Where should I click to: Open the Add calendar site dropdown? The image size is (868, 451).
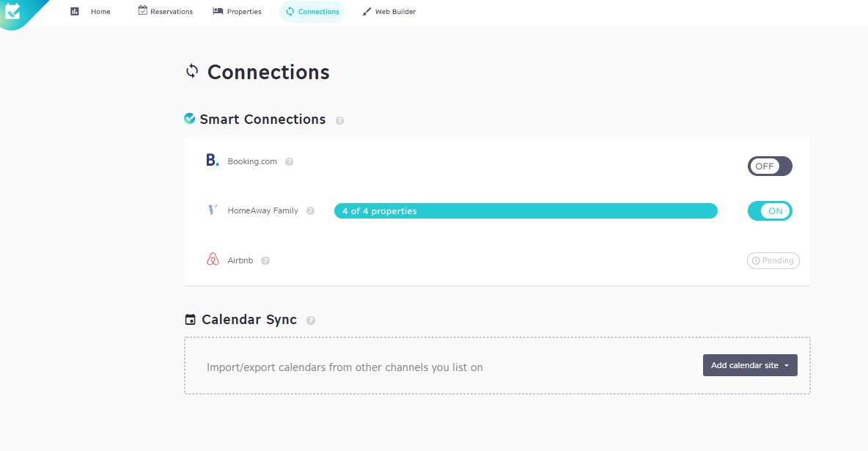(750, 365)
